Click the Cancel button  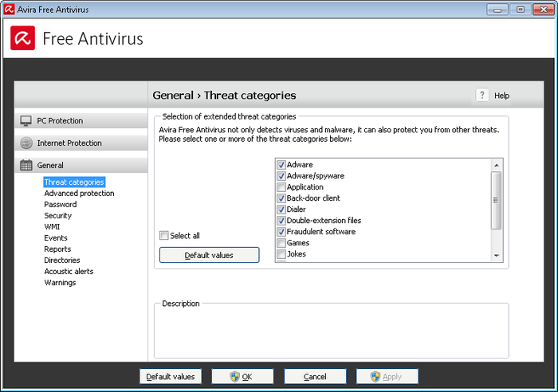point(315,376)
